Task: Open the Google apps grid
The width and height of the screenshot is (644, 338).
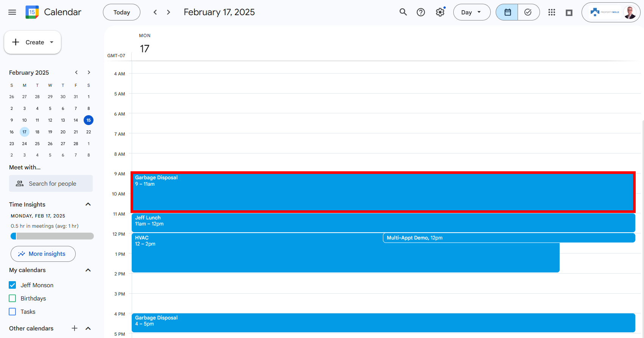Action: click(x=551, y=12)
